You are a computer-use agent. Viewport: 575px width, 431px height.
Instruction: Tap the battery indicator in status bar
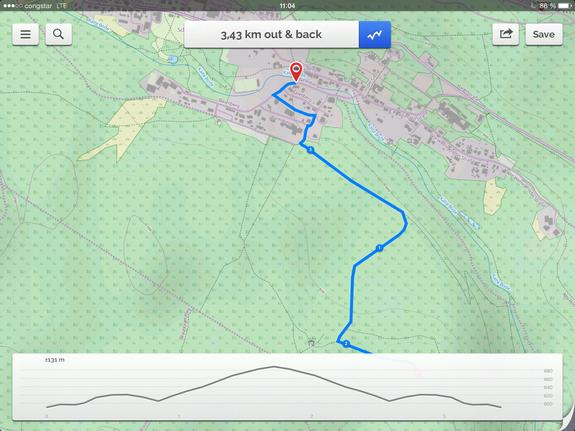tap(564, 6)
